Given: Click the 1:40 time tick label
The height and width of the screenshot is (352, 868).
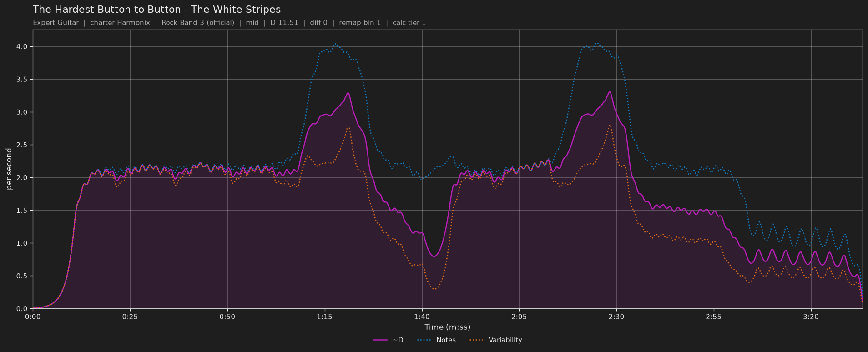Looking at the screenshot, I should pyautogui.click(x=422, y=317).
